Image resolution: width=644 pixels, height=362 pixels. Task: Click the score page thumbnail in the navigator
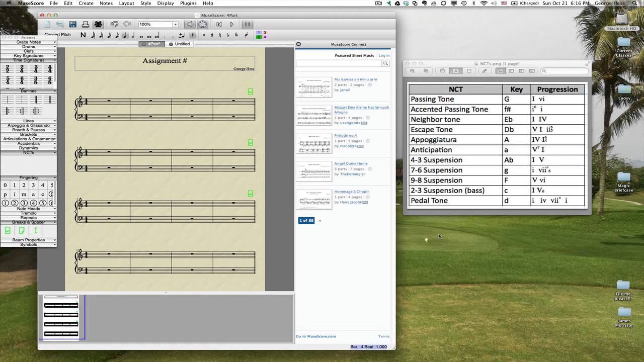pyautogui.click(x=61, y=317)
